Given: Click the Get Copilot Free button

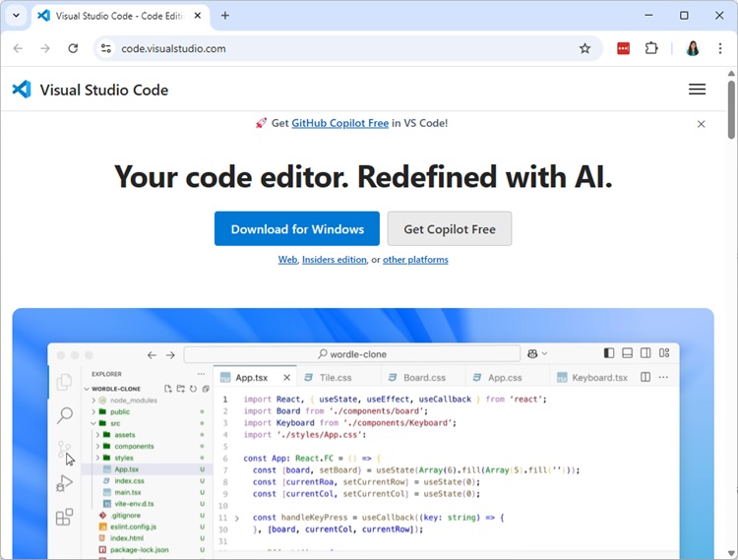Looking at the screenshot, I should coord(449,229).
